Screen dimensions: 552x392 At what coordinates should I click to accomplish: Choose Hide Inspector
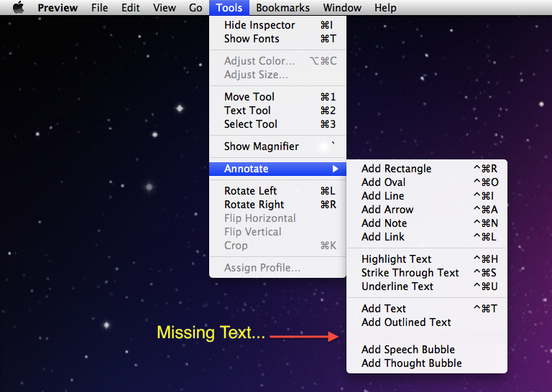(277, 25)
